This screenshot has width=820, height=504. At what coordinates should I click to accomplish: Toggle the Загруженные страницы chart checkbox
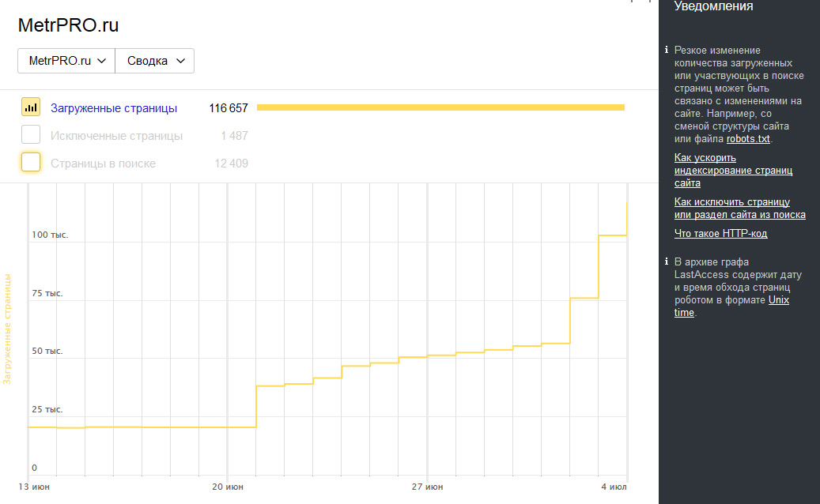click(31, 107)
